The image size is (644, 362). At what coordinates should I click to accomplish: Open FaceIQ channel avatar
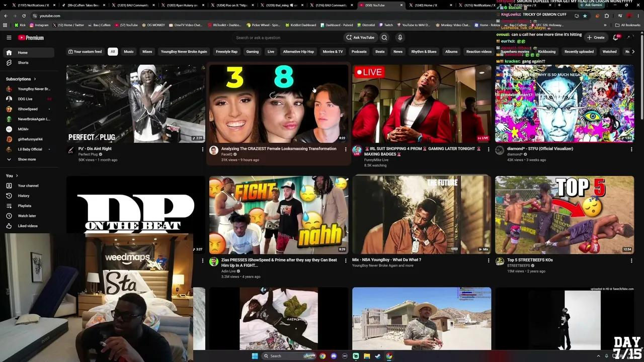pos(214,150)
